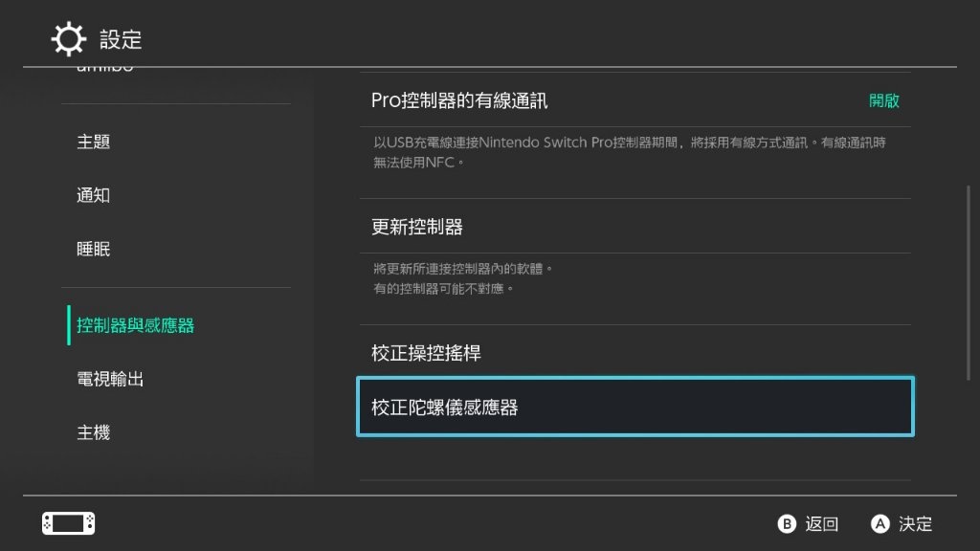
Task: Open 電視輸出 settings
Action: [110, 379]
